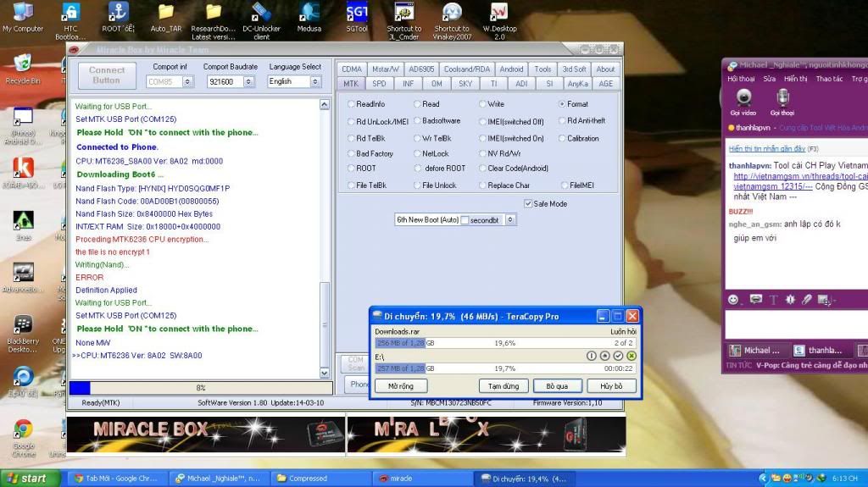
Task: Send a Buzz using chat toolbar icon
Action: coord(791,299)
